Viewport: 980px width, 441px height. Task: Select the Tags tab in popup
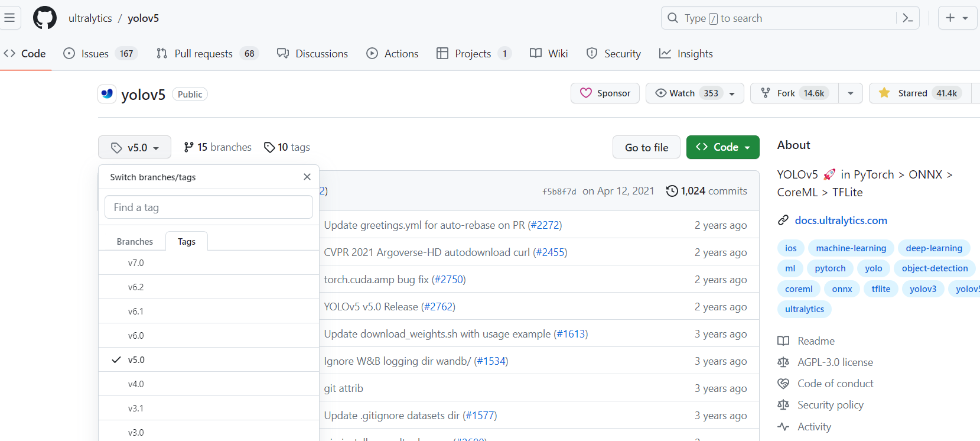187,241
